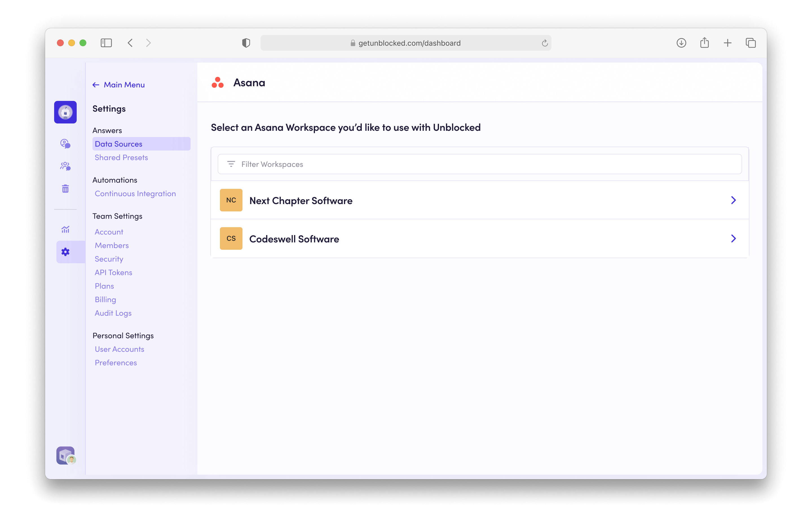Expand the Next Chapter Software workspace chevron

click(733, 200)
